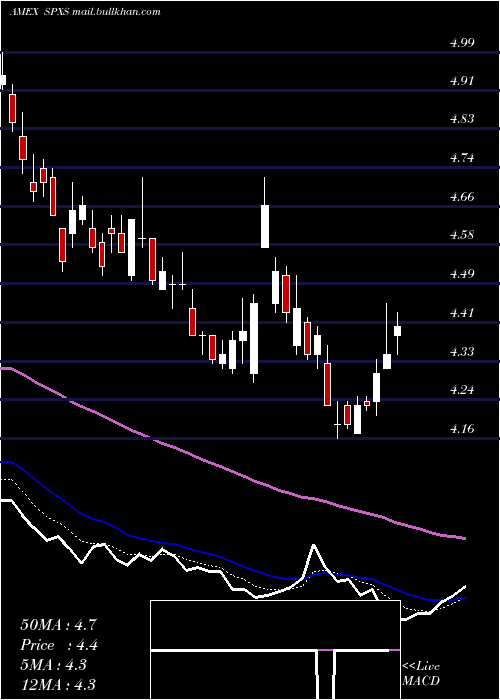Click the 'Price : 4.4' readout

tap(58, 645)
